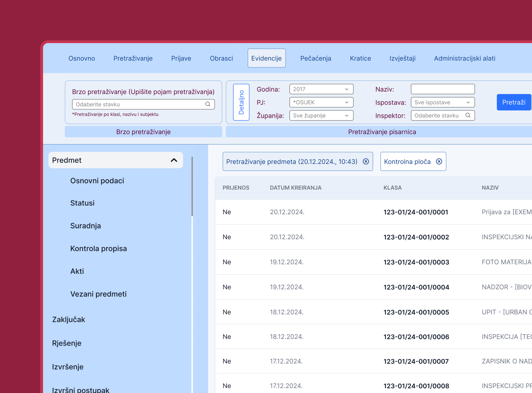Select Kontrola propisa in sidebar

tap(98, 248)
